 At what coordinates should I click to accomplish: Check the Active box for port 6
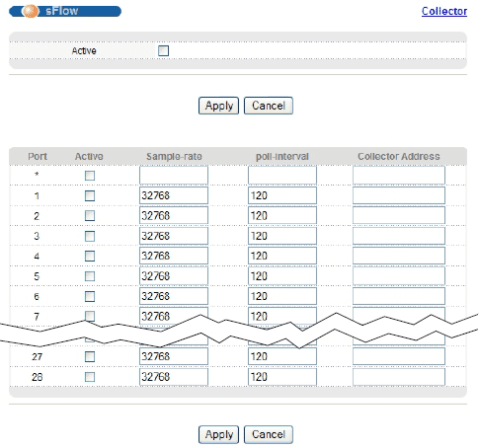coord(90,296)
